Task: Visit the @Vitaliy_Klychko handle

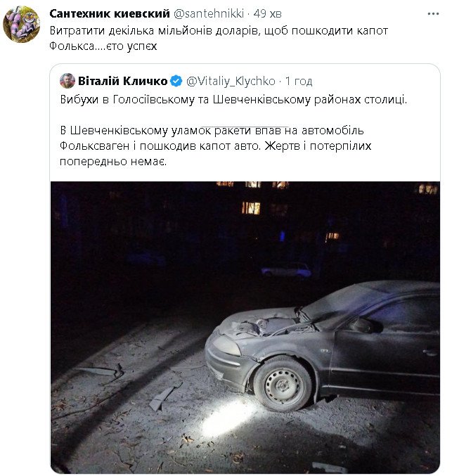Action: 231,81
